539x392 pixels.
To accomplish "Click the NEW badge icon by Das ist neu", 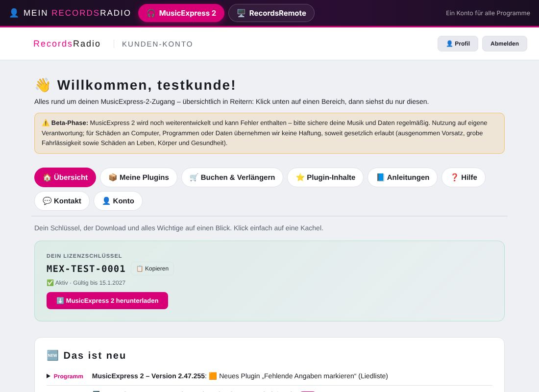I will click(52, 355).
